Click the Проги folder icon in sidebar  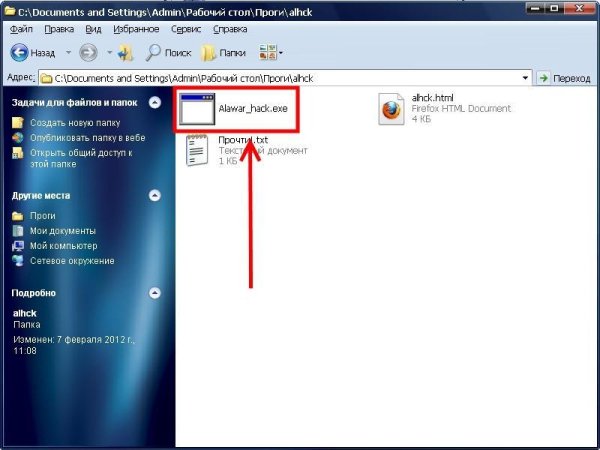pos(18,216)
